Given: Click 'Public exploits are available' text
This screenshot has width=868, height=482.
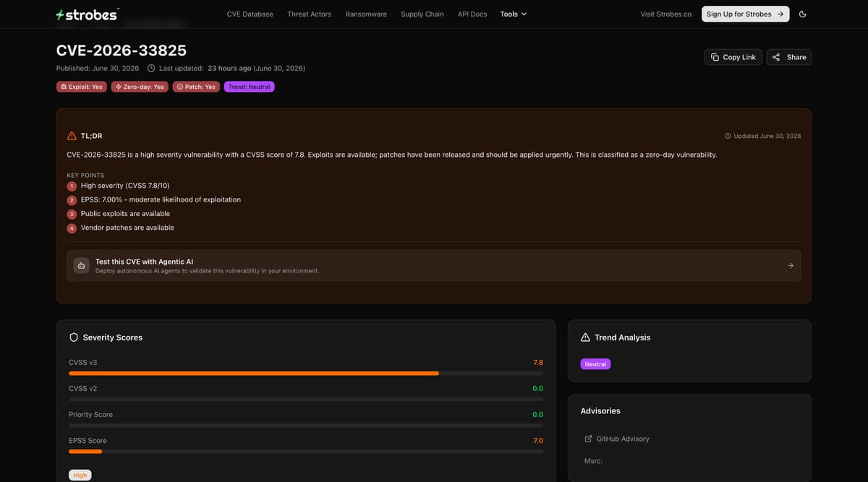Looking at the screenshot, I should click(125, 214).
